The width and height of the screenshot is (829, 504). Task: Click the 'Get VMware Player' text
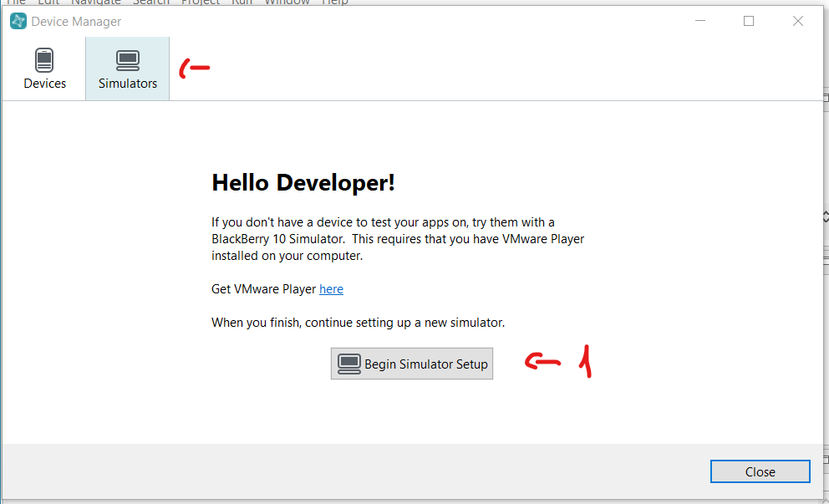[x=264, y=289]
